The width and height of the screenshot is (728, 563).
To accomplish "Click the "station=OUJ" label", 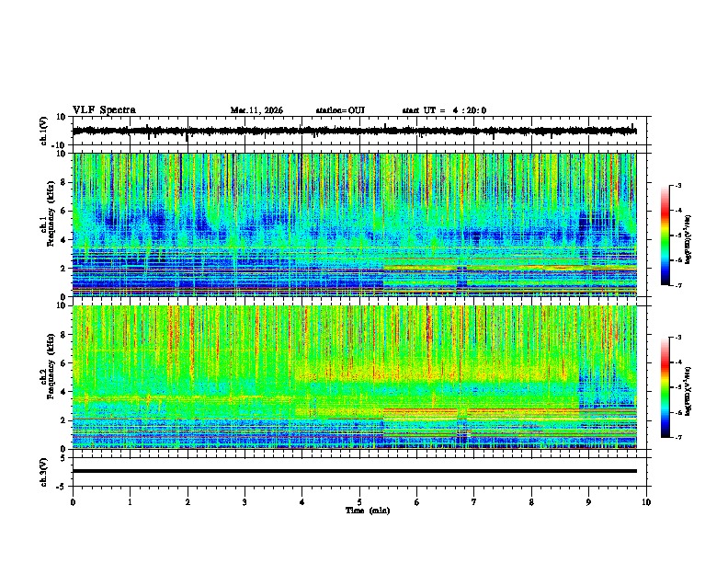I will point(340,110).
